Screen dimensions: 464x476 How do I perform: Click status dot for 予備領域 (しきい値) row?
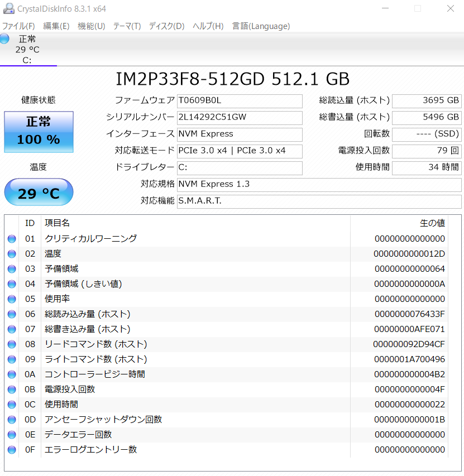(12, 284)
